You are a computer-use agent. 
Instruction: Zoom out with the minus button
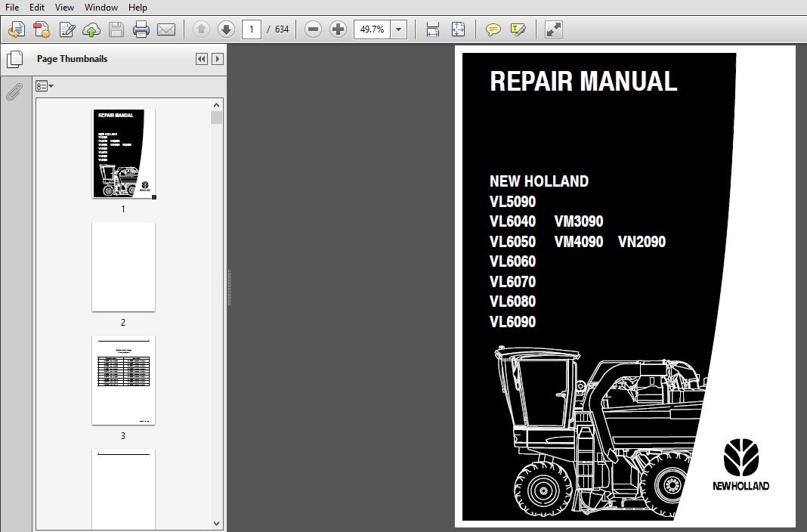313,29
